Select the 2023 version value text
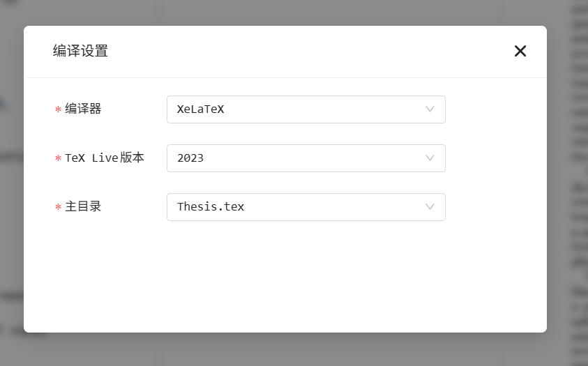The image size is (588, 366). click(x=190, y=158)
